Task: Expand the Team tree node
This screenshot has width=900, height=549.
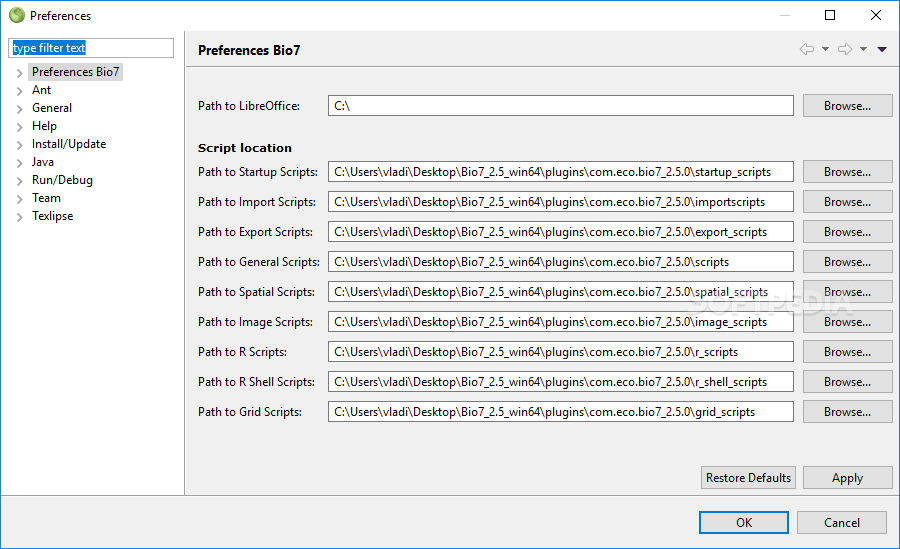Action: [x=20, y=199]
